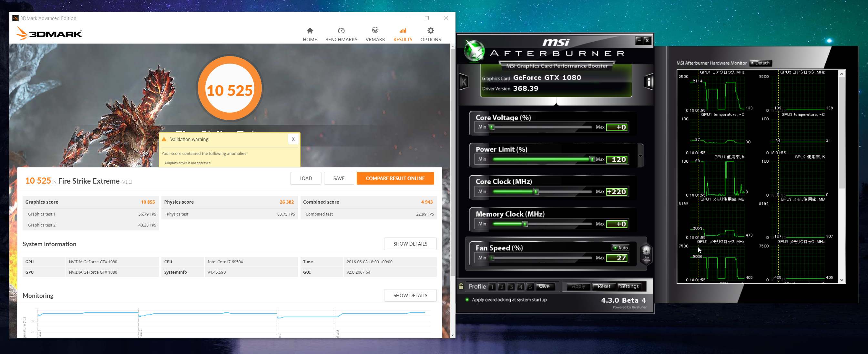Click Fan Speed value field 27
868x354 pixels.
pos(617,258)
